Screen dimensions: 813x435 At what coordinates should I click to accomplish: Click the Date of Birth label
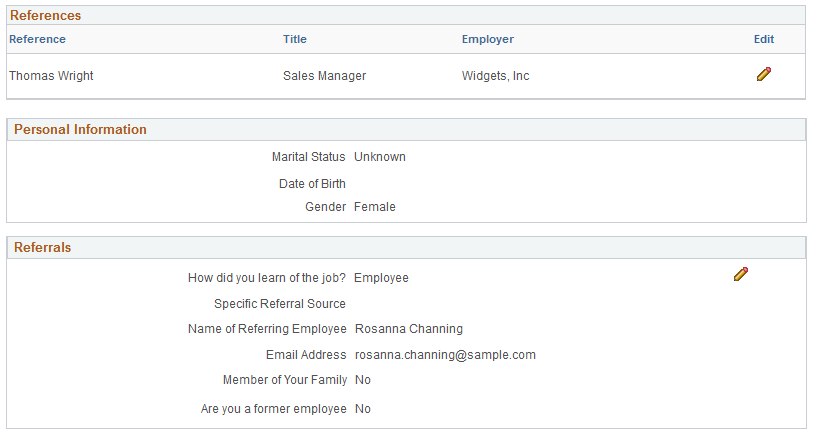point(312,184)
